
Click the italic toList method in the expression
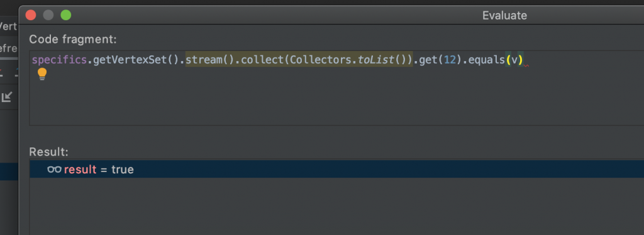pyautogui.click(x=376, y=60)
